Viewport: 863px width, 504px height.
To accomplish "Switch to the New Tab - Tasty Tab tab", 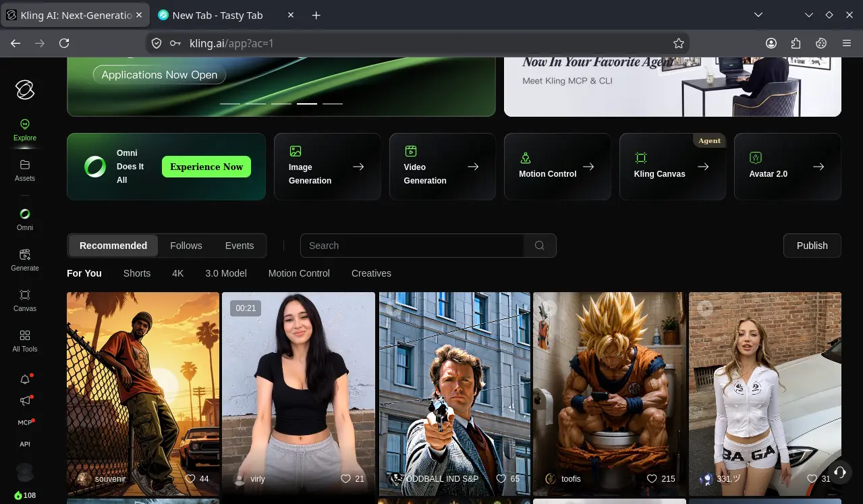I will pos(225,16).
